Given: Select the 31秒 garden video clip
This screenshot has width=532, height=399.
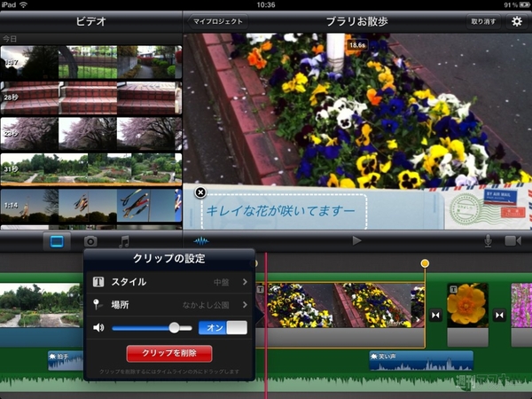Looking at the screenshot, I should click(91, 169).
